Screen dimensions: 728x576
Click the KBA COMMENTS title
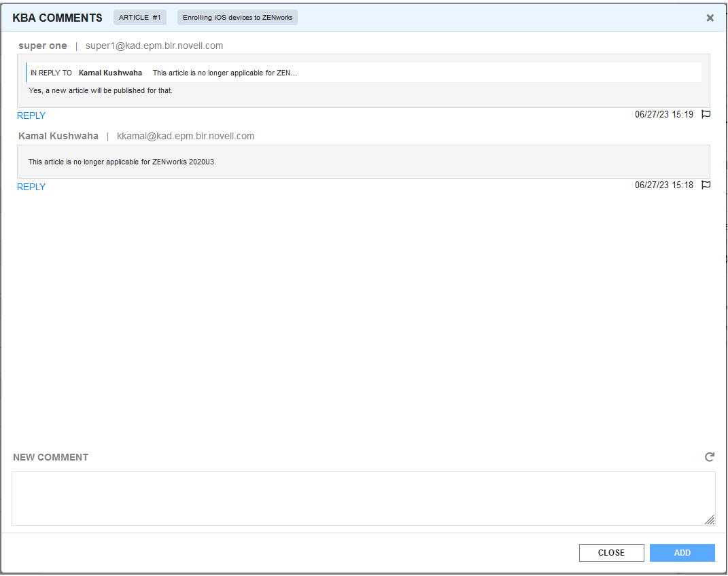pos(57,18)
